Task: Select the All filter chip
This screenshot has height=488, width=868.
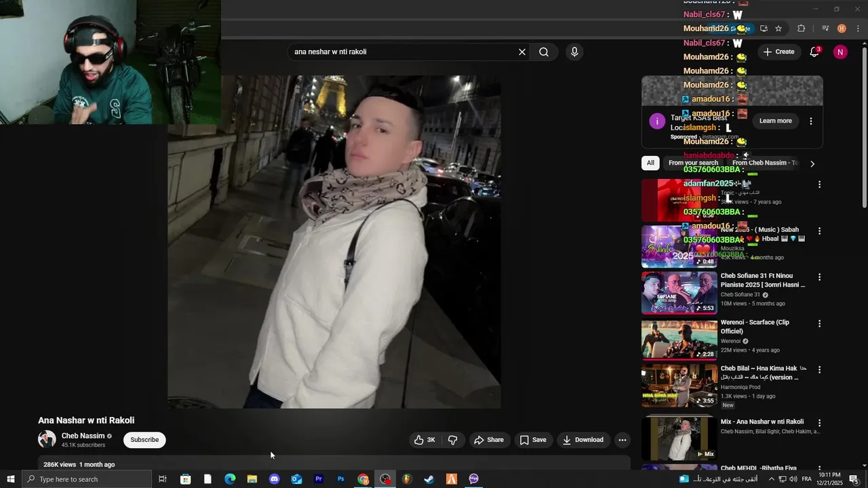Action: pos(650,163)
